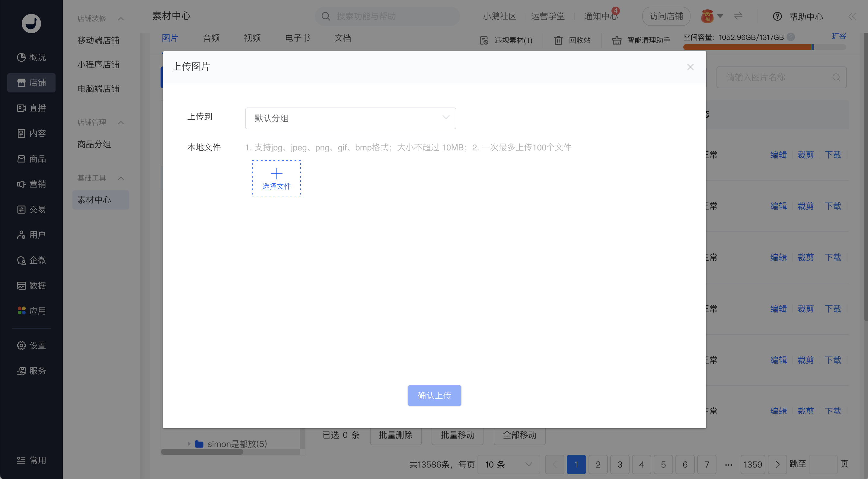Click the 回收站 recycle bin icon
This screenshot has height=479, width=868.
click(558, 40)
